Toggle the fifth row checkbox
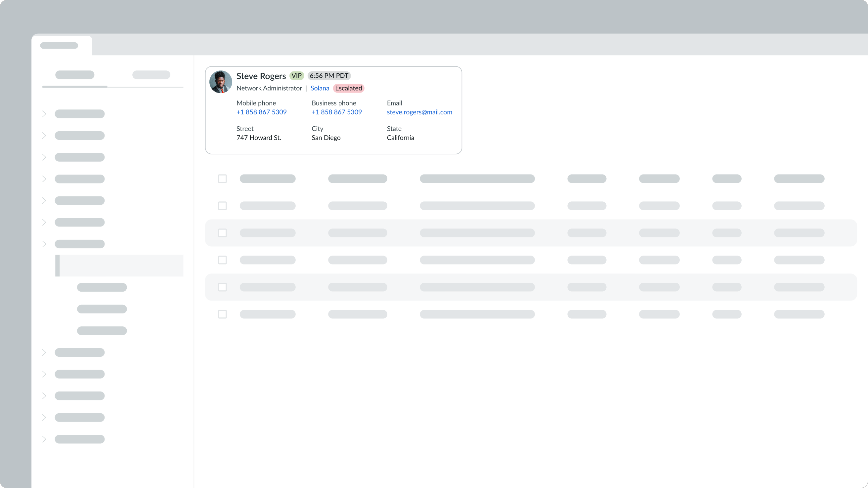This screenshot has height=488, width=868. click(222, 287)
